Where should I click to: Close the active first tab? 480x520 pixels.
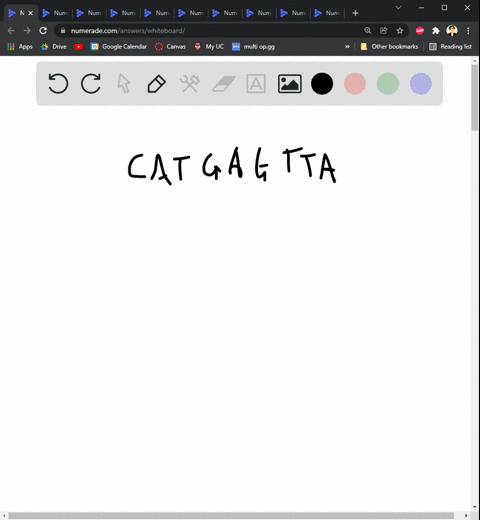tap(31, 13)
